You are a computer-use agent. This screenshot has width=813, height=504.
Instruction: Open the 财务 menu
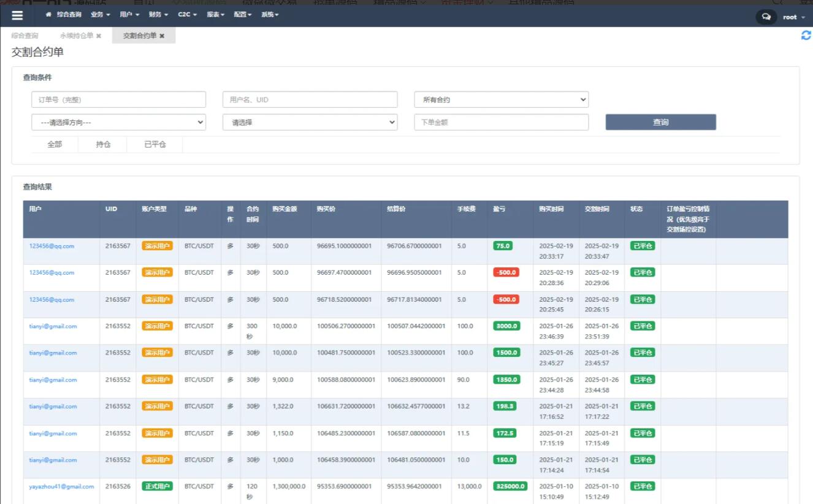158,15
